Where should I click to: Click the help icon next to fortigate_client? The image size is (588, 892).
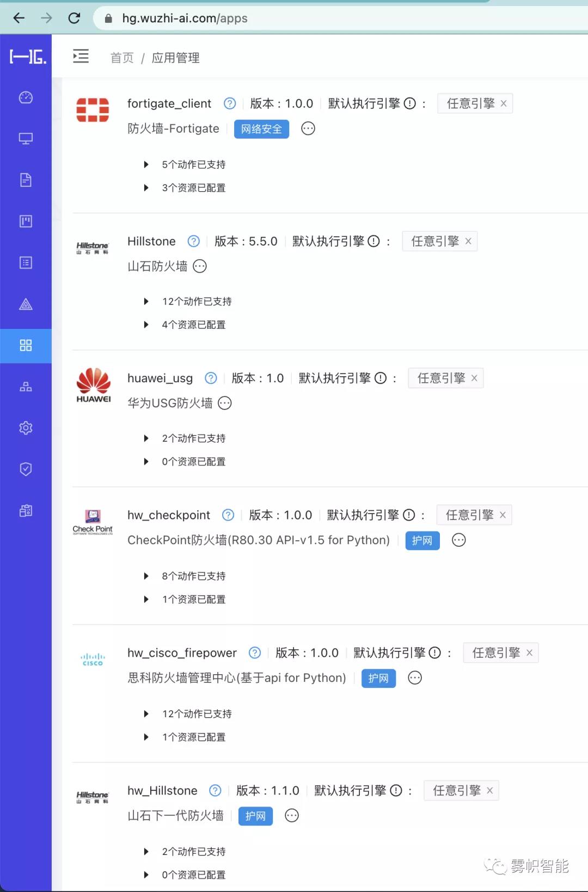(x=230, y=103)
